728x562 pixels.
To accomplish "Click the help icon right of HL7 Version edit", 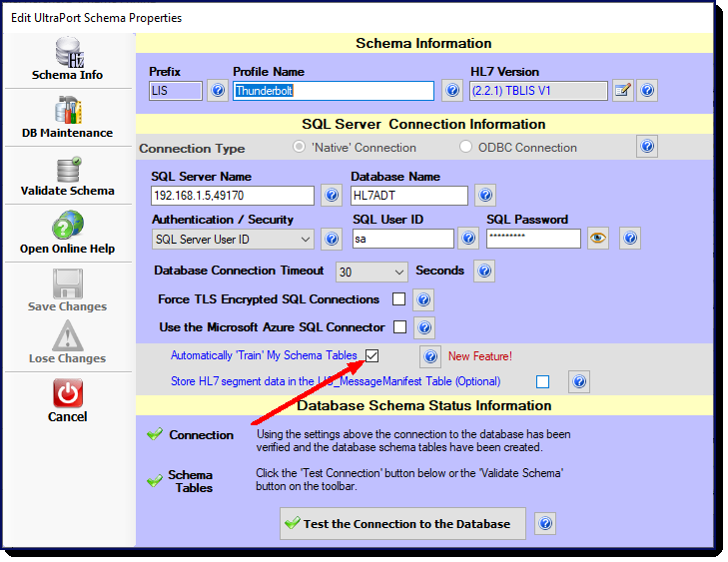I will tap(647, 90).
